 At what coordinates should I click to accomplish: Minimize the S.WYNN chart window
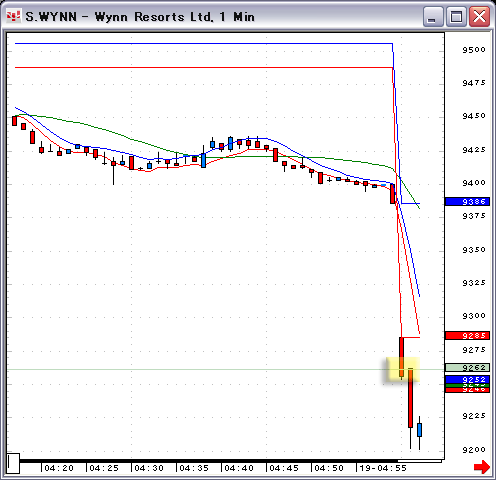433,16
